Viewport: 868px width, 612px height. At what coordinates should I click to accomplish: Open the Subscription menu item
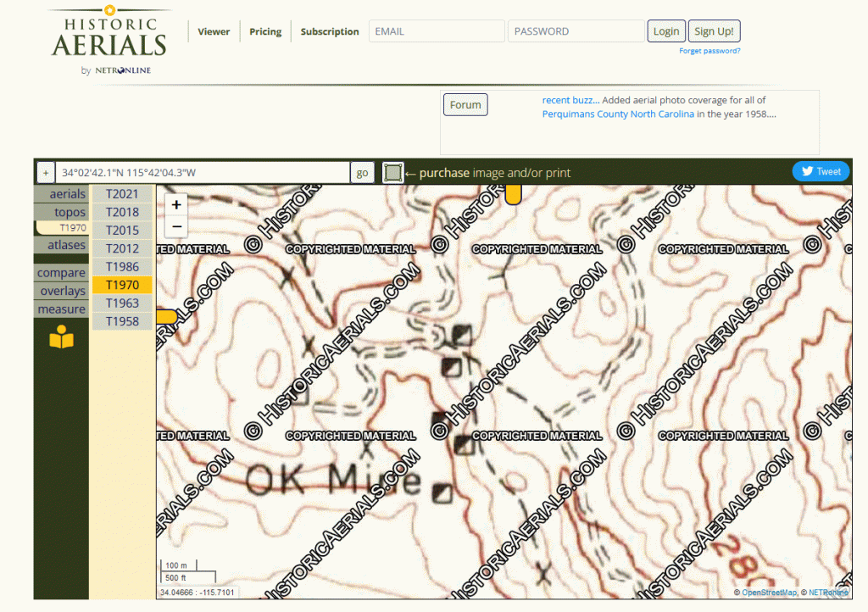pos(330,31)
